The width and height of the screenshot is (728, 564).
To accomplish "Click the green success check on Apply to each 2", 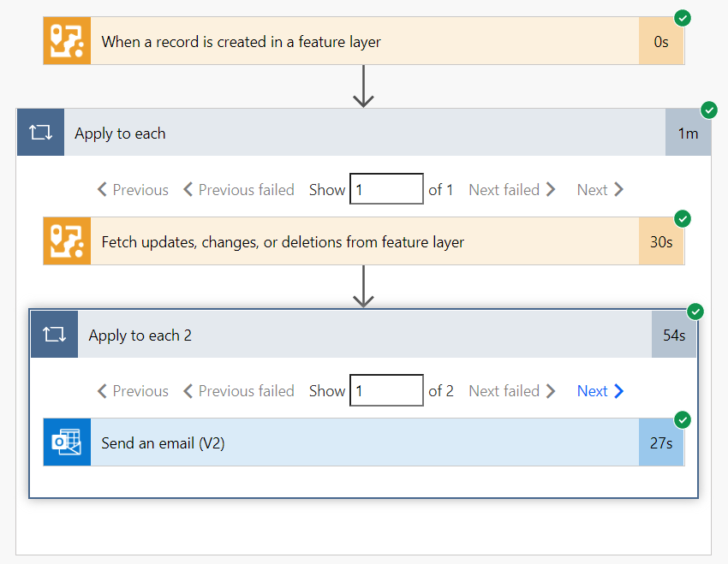I will coord(695,312).
